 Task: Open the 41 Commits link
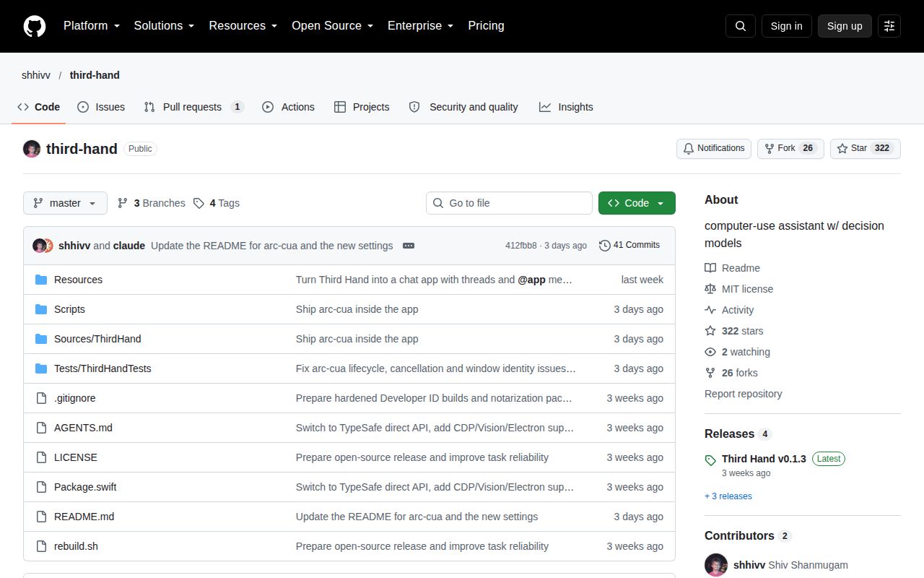click(629, 246)
